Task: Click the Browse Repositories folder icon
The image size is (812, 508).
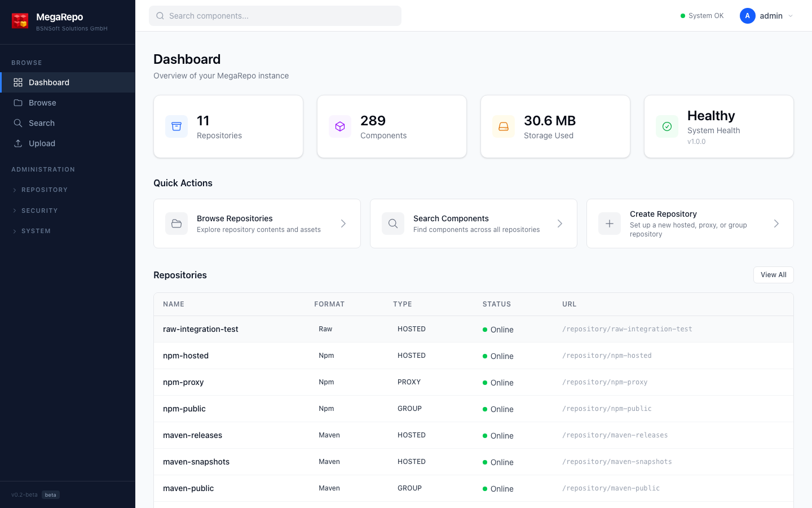Action: [176, 224]
